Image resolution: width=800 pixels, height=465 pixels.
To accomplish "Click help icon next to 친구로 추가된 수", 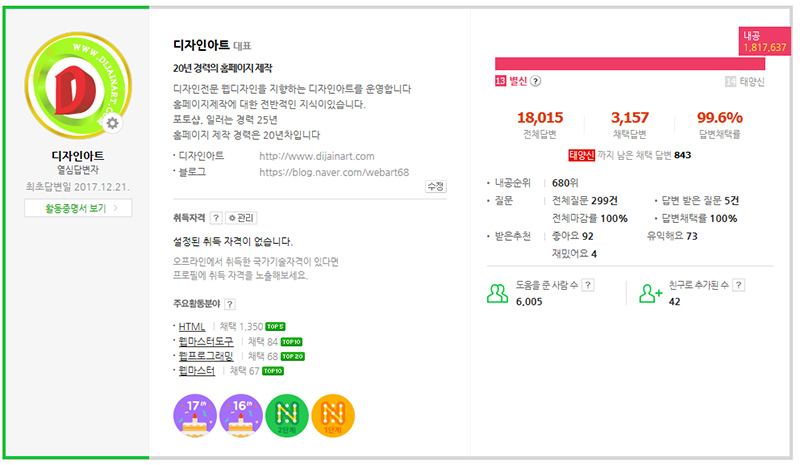I will tap(738, 285).
